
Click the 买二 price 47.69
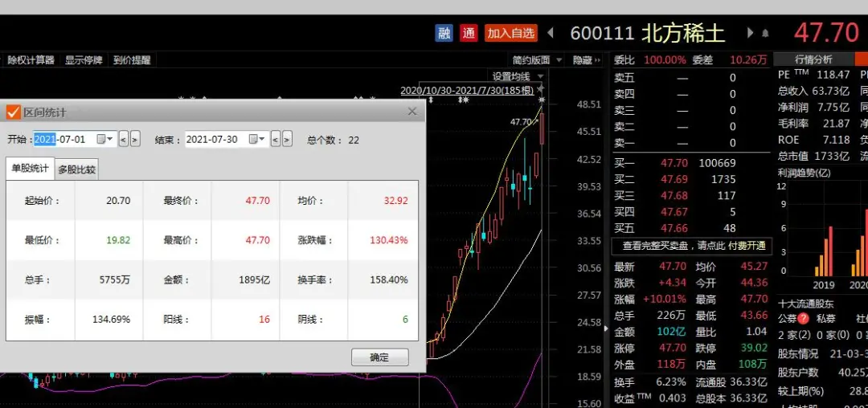pyautogui.click(x=674, y=179)
